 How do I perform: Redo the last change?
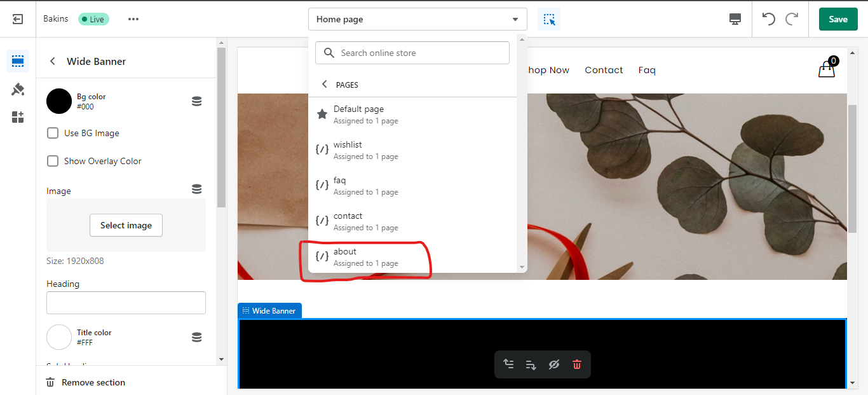[x=792, y=19]
